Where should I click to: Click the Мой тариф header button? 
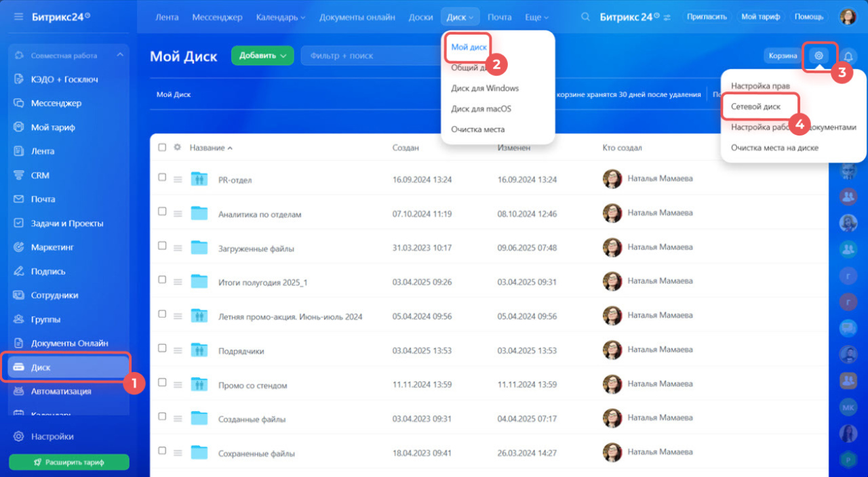click(x=759, y=16)
